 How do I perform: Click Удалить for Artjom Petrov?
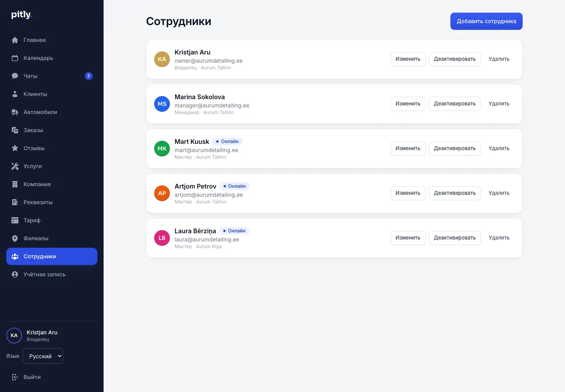pos(499,193)
